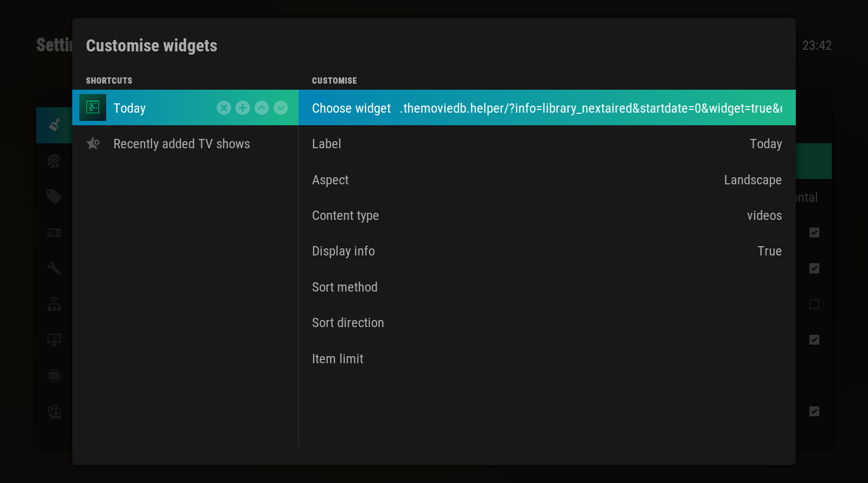Click the Landscape aspect value
868x483 pixels.
click(x=753, y=180)
